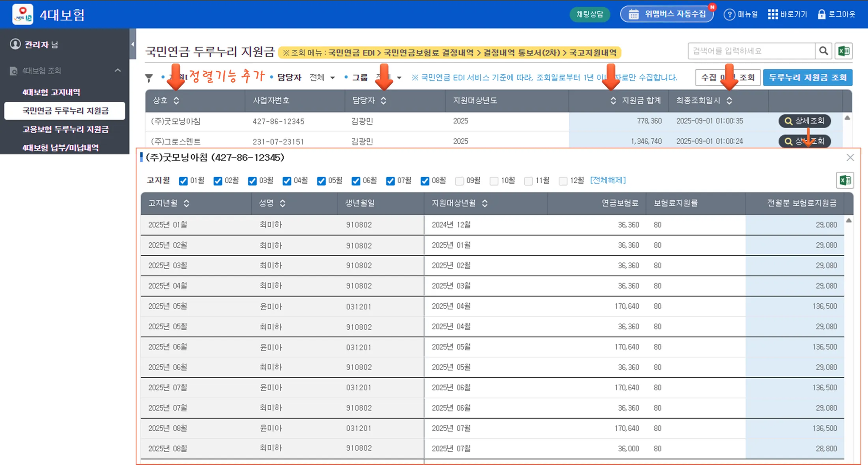Viewport: 868px width, 465px height.
Task: Uncheck the 03월 checkbox
Action: [252, 181]
